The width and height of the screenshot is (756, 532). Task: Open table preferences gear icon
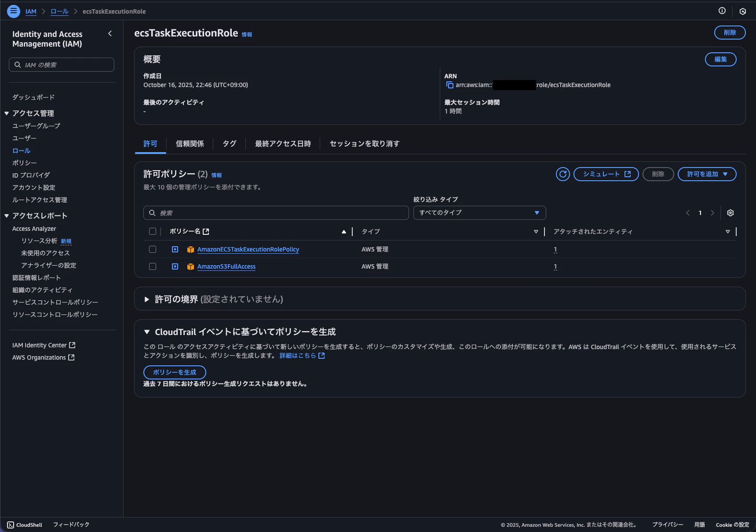(730, 213)
